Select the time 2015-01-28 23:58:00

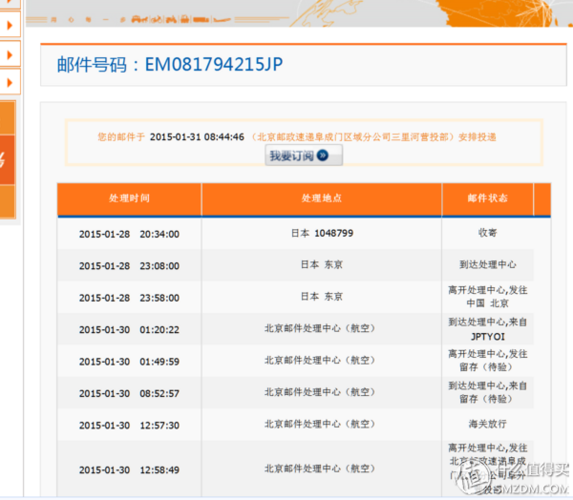[x=129, y=298]
